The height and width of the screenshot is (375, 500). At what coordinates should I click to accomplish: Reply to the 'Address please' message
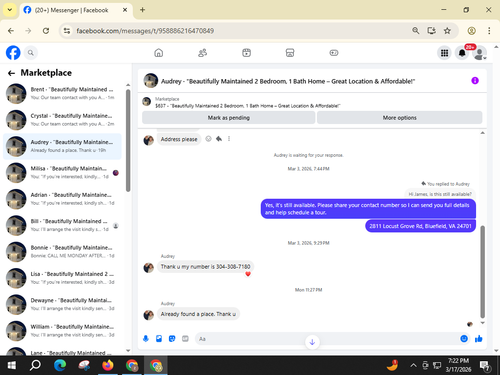tap(219, 139)
